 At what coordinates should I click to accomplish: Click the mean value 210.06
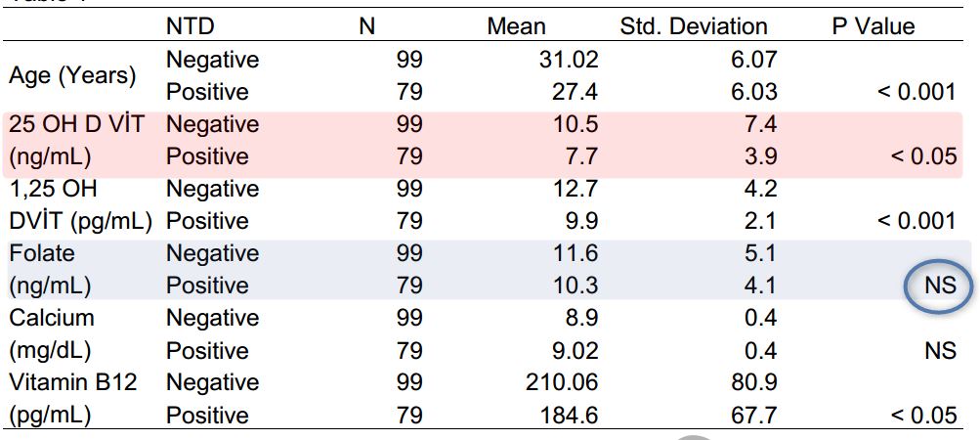(564, 382)
